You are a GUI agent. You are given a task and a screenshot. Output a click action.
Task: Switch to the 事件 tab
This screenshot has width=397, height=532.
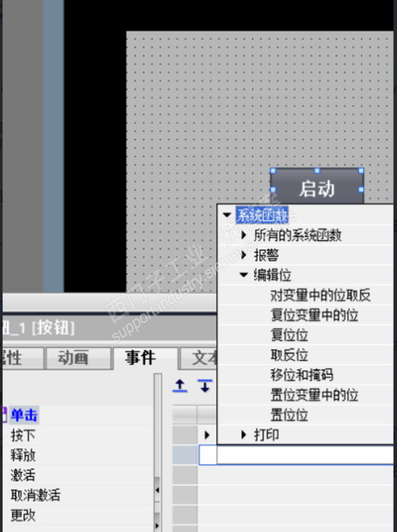pos(145,358)
